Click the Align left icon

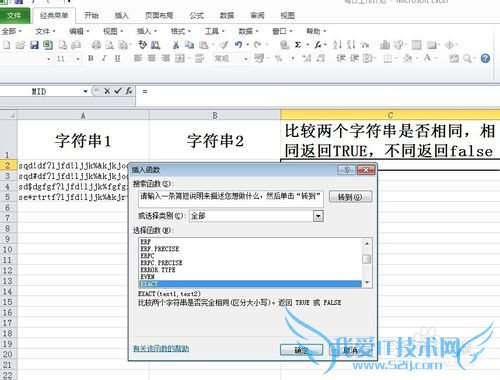click(x=138, y=58)
